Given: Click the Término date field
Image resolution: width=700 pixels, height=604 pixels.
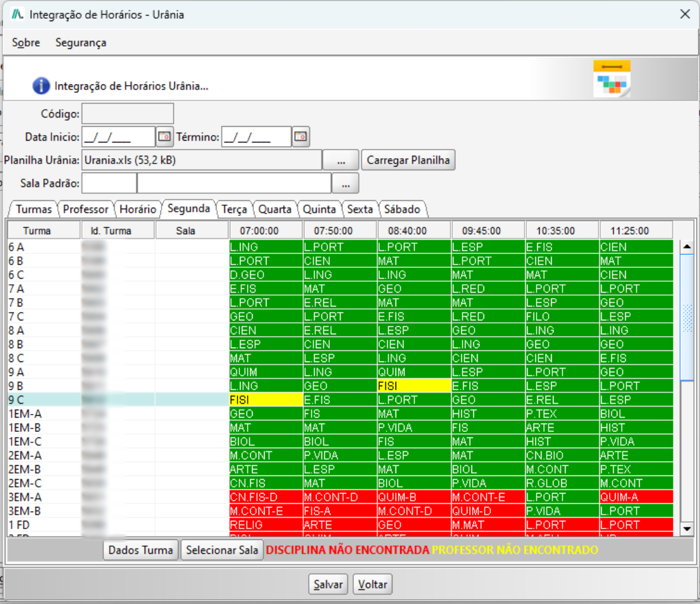Looking at the screenshot, I should [x=257, y=137].
